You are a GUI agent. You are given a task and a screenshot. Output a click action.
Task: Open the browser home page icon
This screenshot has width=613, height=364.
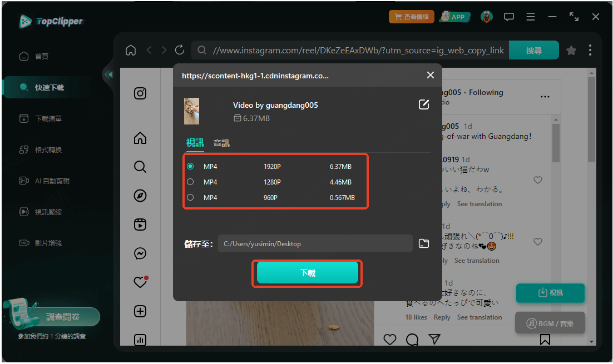[131, 50]
